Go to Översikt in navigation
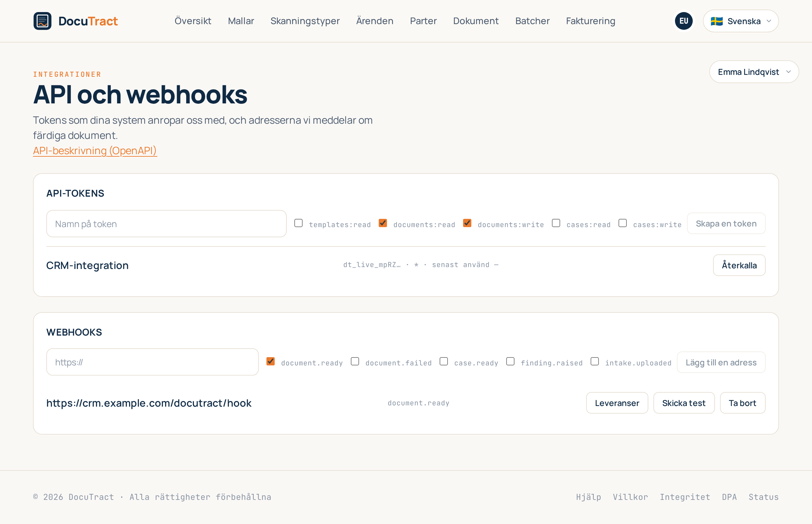 click(x=193, y=21)
